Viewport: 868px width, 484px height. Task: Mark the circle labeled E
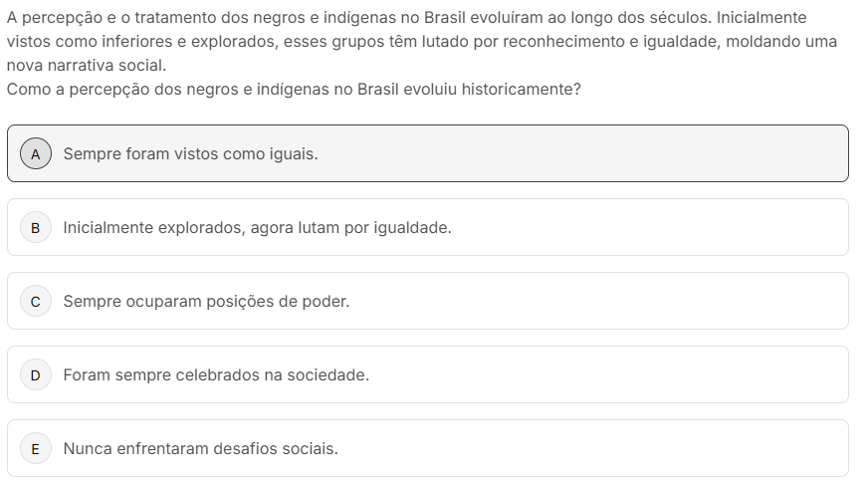pyautogui.click(x=36, y=448)
